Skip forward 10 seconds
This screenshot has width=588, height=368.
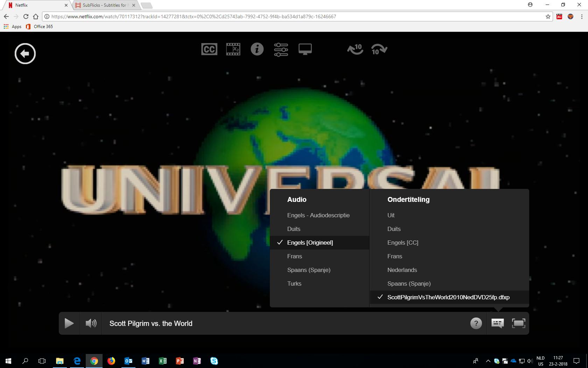coord(379,49)
